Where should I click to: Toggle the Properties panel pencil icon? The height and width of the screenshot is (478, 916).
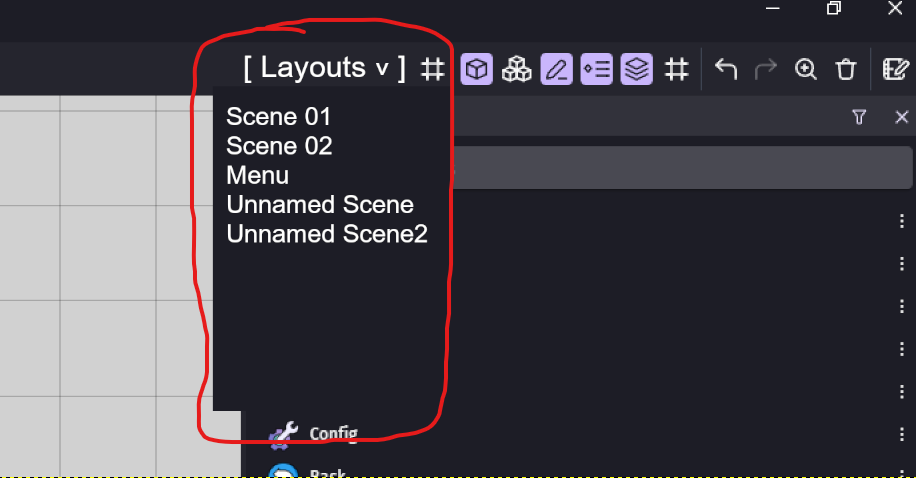[556, 70]
